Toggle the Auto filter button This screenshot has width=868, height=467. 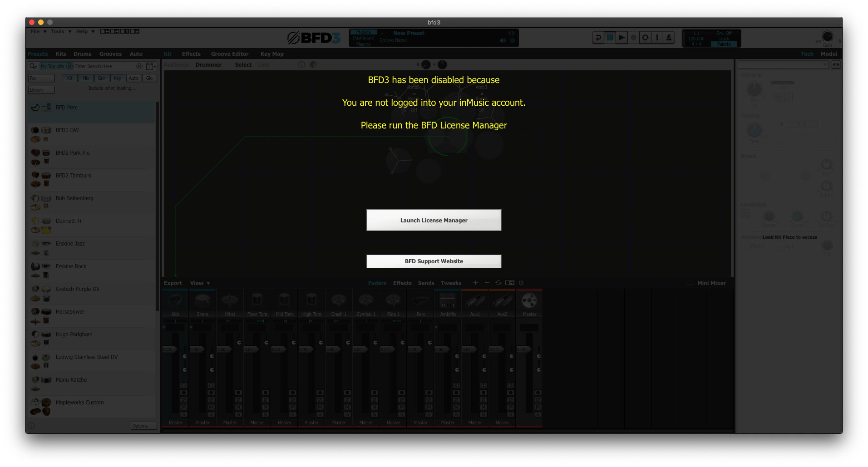(x=133, y=78)
